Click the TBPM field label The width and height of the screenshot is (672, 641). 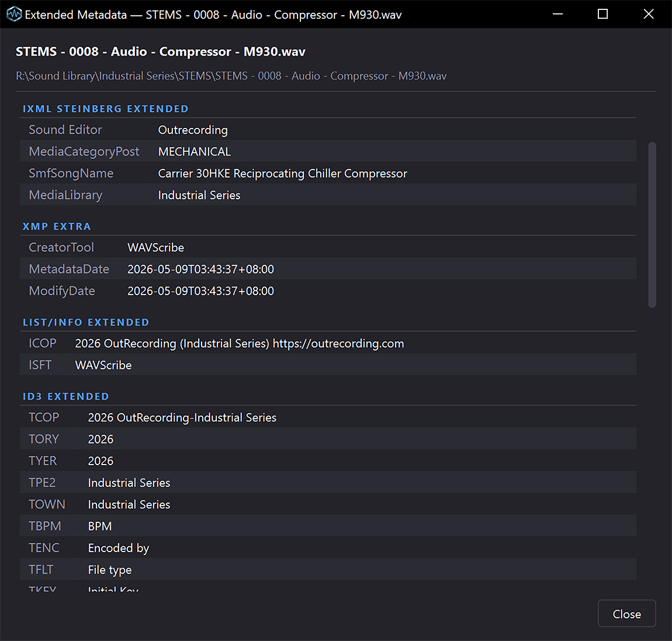pyautogui.click(x=45, y=526)
